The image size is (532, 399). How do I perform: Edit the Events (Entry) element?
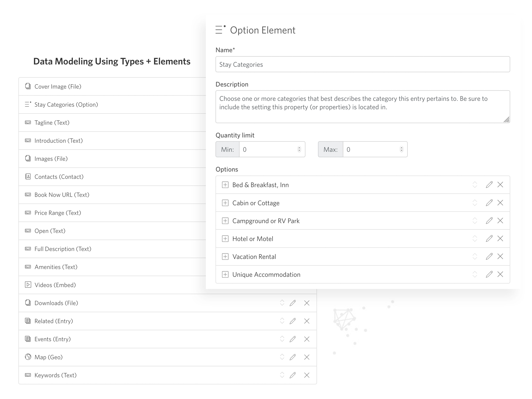point(293,339)
